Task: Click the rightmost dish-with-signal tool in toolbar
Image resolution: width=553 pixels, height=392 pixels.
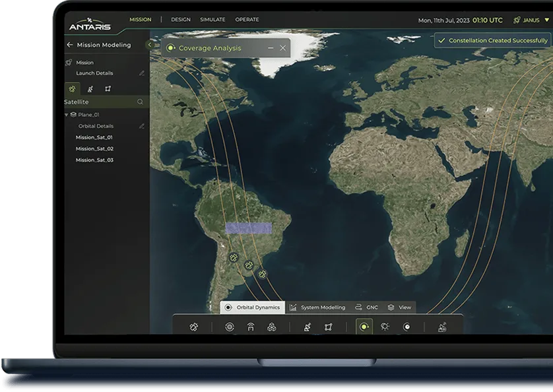Action: (442, 327)
